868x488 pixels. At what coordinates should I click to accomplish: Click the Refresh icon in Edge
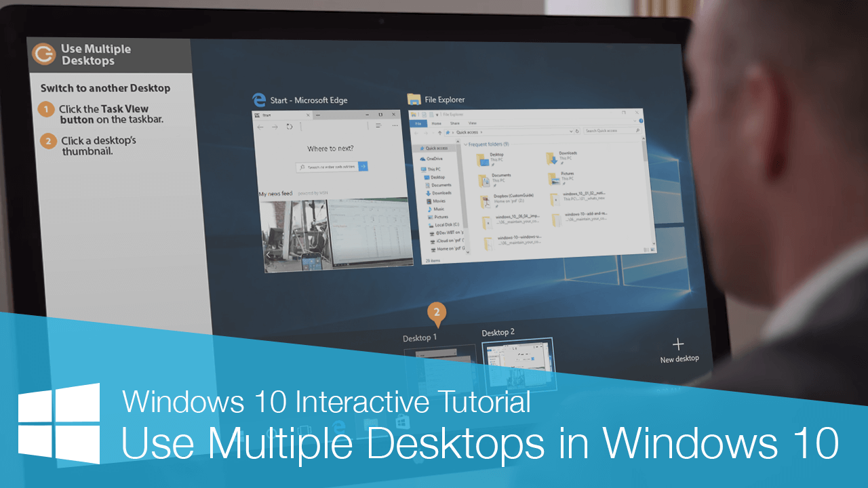coord(290,127)
